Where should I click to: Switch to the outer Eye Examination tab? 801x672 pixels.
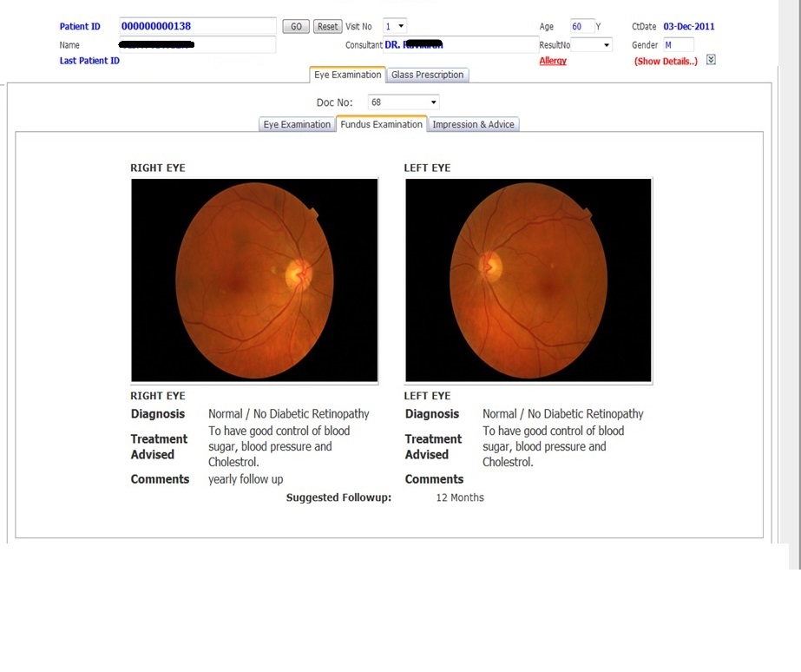pos(347,75)
